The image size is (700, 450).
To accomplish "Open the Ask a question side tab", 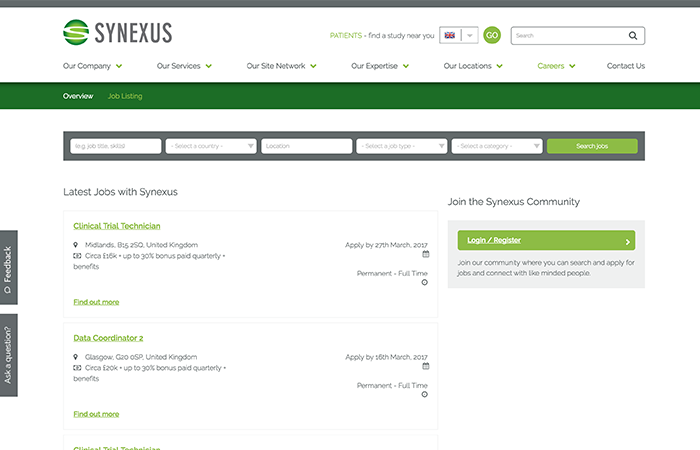I will click(8, 355).
